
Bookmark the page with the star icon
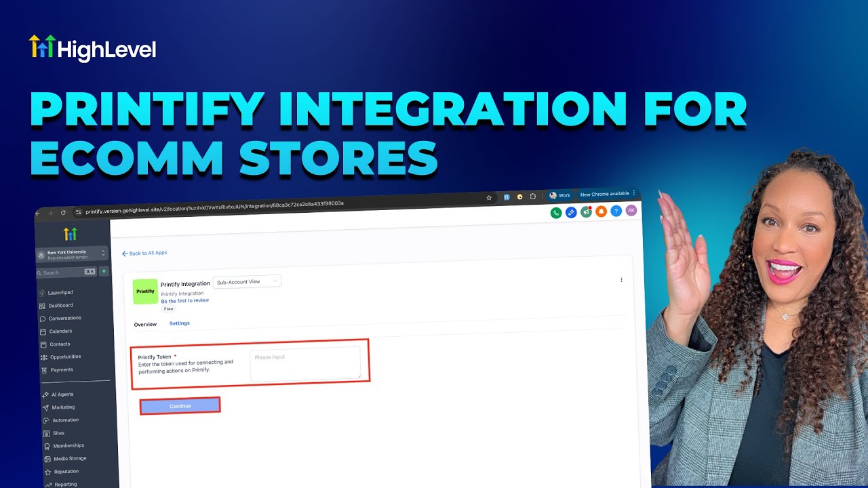(489, 198)
